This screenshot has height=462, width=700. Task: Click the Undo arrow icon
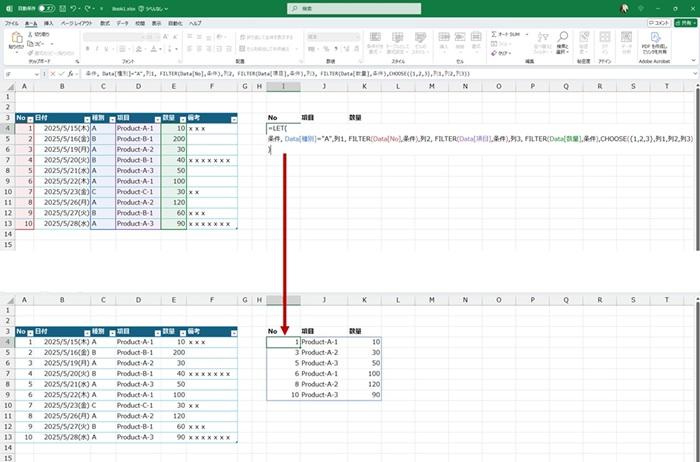(x=75, y=7)
